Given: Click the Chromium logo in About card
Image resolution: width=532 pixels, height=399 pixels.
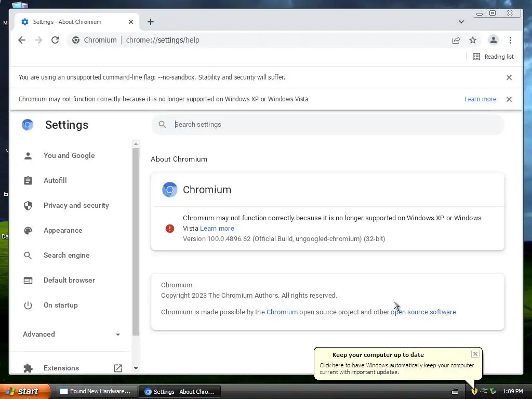Looking at the screenshot, I should coord(170,190).
